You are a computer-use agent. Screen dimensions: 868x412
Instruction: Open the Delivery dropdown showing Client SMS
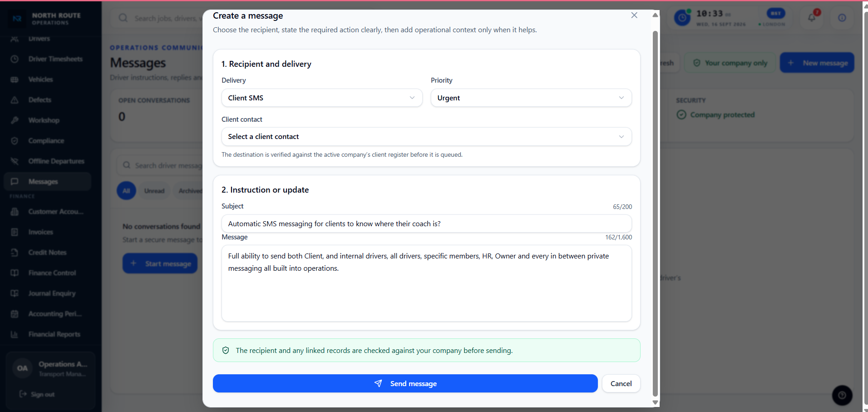pos(322,98)
